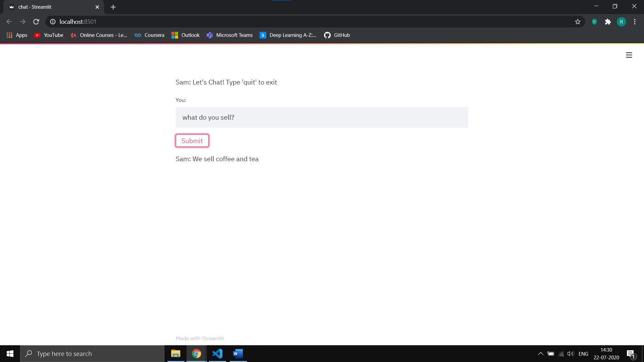Show hidden system tray icons

tap(540, 354)
